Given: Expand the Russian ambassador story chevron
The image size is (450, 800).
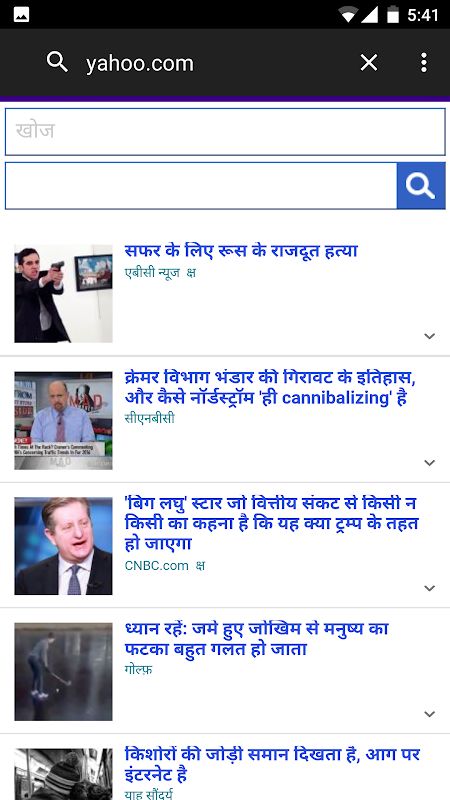Looking at the screenshot, I should pyautogui.click(x=430, y=336).
